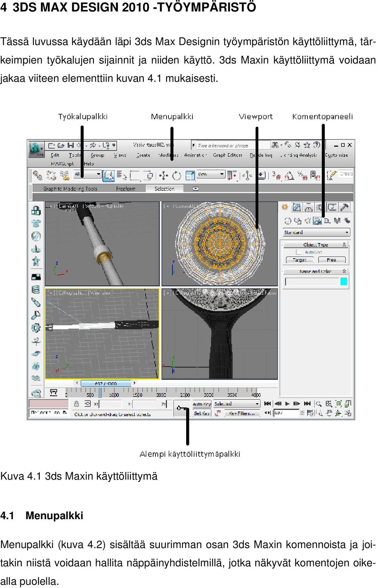Open the Display command panel tab
Image resolution: width=377 pixels, height=588 pixels.
pos(333,207)
